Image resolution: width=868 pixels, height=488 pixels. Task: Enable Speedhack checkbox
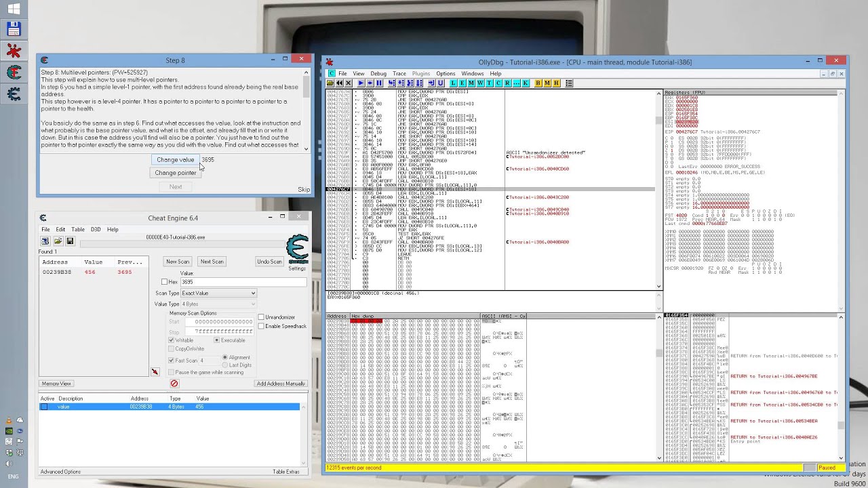(261, 326)
